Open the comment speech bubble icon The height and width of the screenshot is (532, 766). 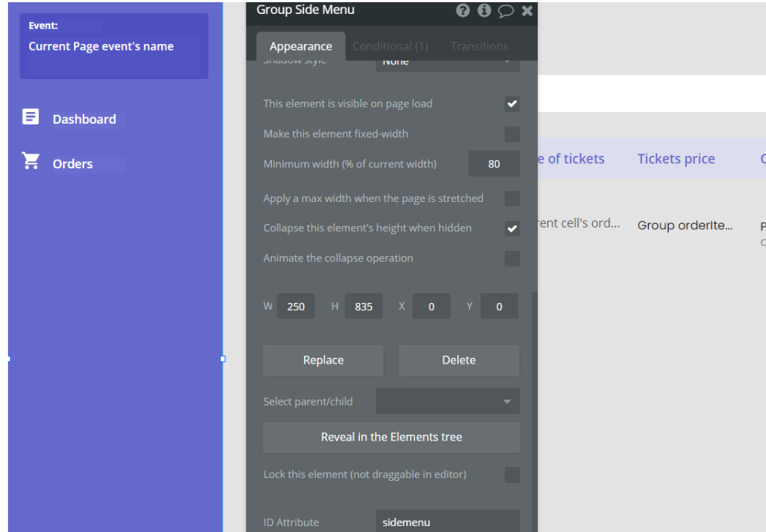coord(506,11)
